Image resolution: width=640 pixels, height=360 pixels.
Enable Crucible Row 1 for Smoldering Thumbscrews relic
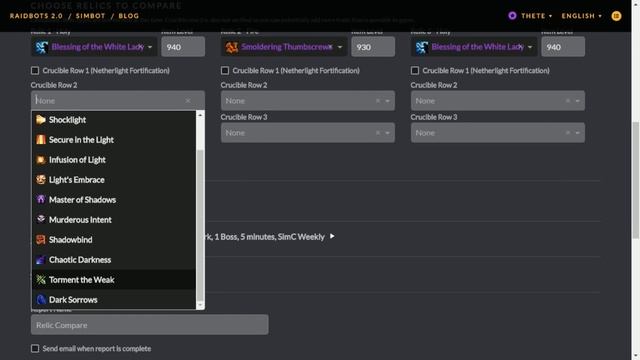[x=225, y=71]
